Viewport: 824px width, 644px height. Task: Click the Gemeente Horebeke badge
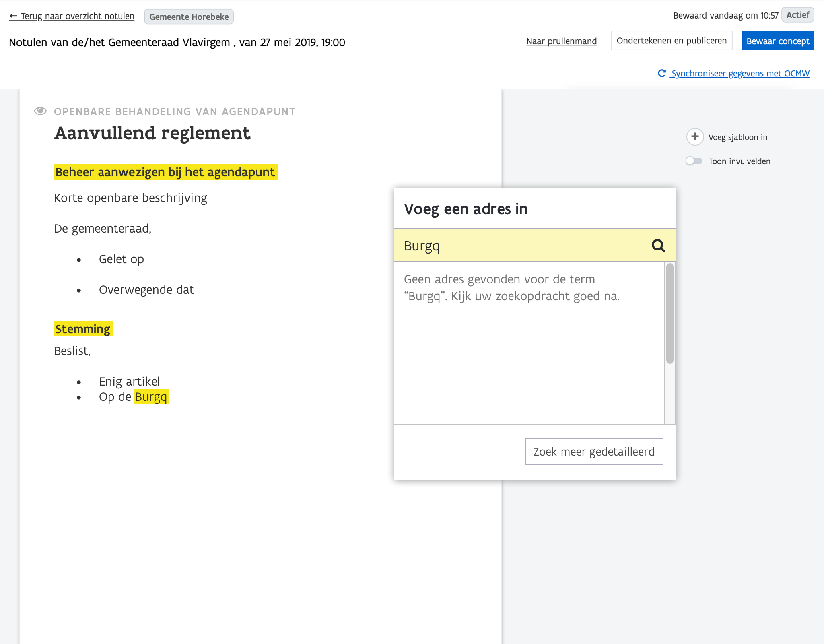[189, 17]
